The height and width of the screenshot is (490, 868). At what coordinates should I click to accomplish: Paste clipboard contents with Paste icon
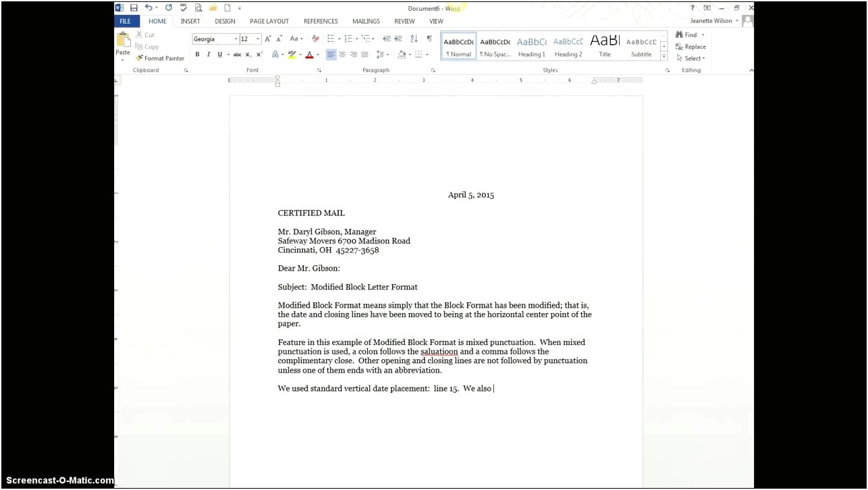click(x=123, y=40)
